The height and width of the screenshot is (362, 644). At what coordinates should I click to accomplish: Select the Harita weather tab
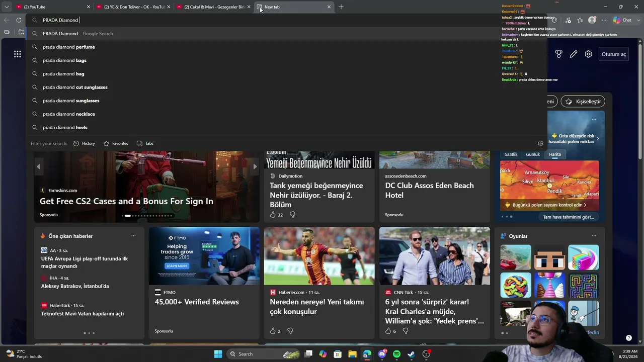[555, 154]
